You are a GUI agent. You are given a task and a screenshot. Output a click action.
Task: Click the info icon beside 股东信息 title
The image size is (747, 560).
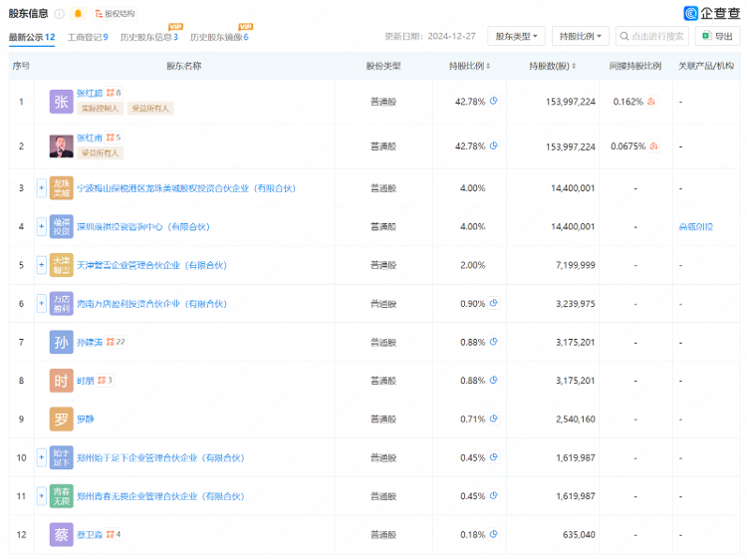click(x=60, y=14)
